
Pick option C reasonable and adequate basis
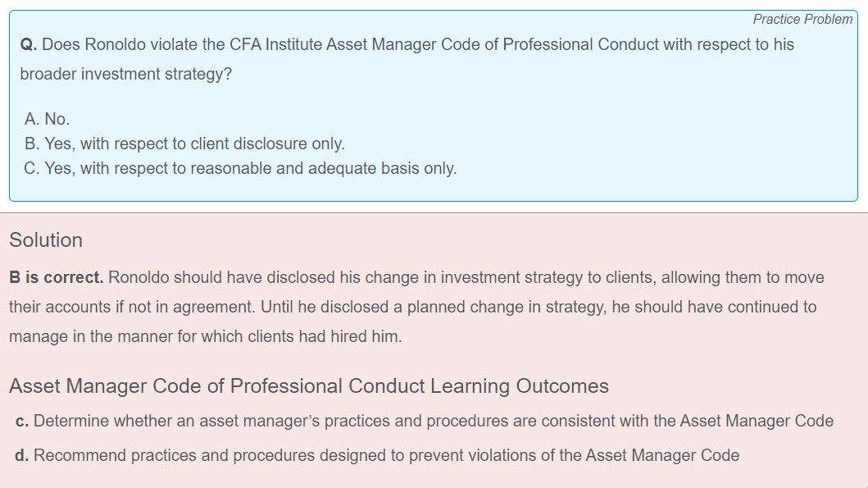[240, 168]
